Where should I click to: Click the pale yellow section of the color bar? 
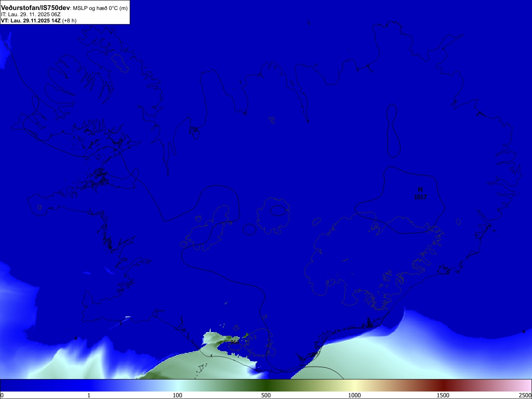[x=355, y=385]
